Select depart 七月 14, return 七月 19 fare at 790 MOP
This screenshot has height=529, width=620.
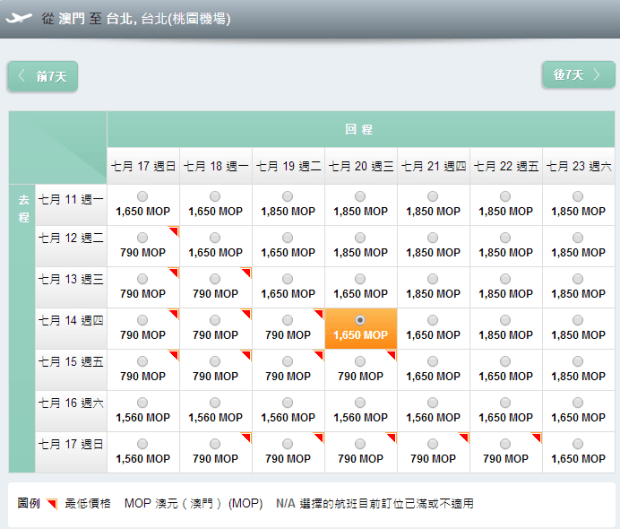click(287, 320)
